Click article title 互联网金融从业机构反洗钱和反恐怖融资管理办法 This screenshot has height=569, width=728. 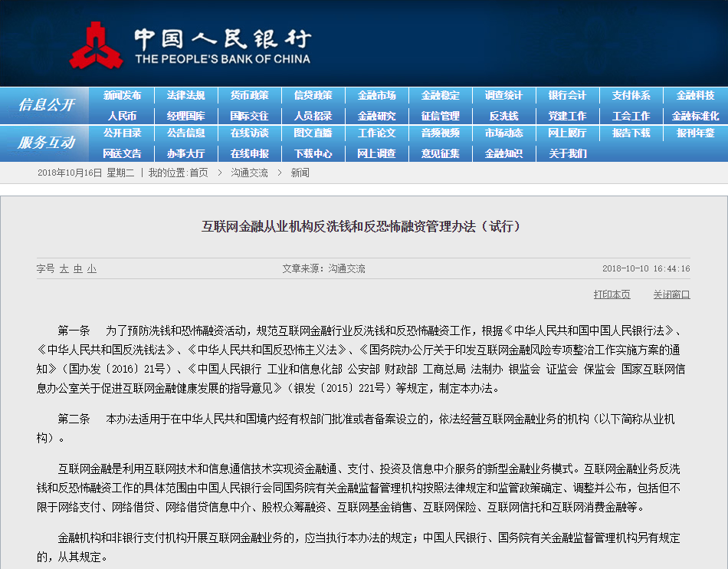coord(361,226)
